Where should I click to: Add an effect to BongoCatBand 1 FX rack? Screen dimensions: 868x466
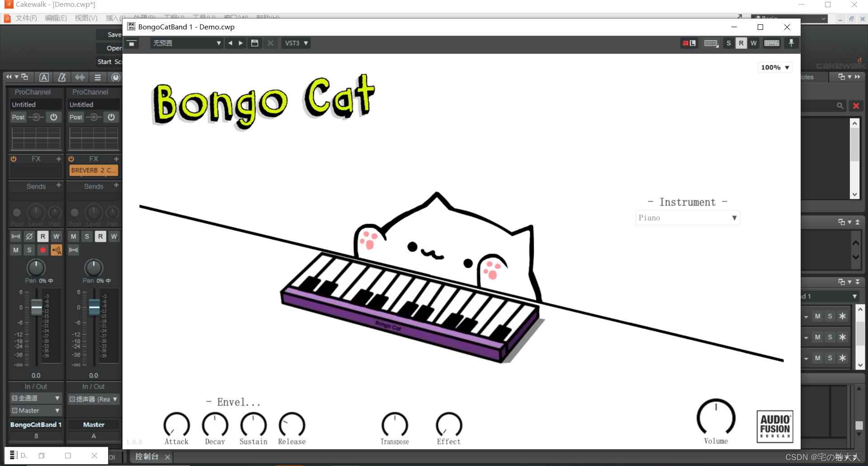click(x=58, y=159)
